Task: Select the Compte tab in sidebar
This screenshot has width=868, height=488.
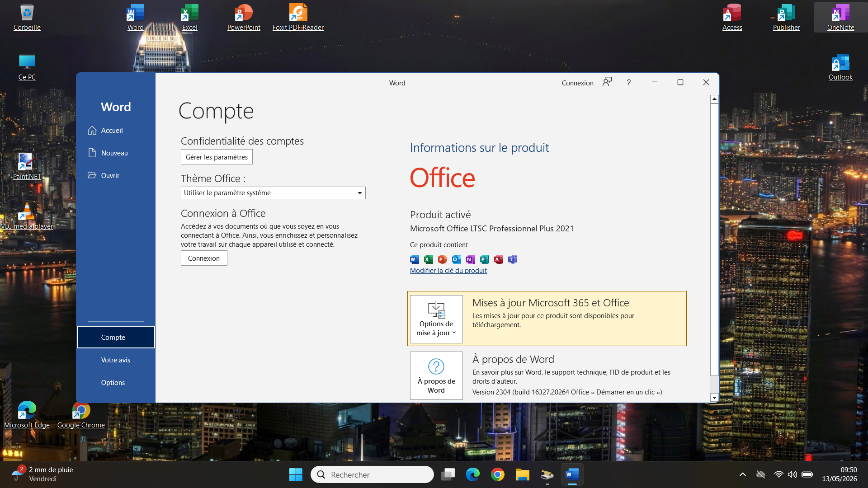Action: click(116, 337)
